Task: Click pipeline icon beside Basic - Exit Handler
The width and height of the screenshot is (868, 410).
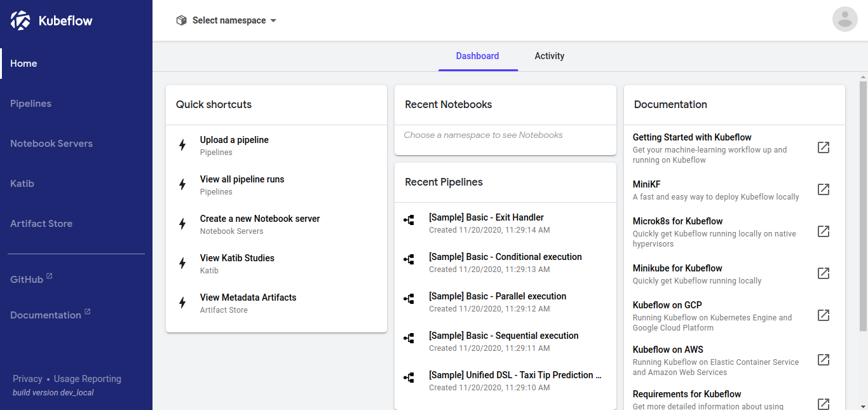Action: coord(409,220)
